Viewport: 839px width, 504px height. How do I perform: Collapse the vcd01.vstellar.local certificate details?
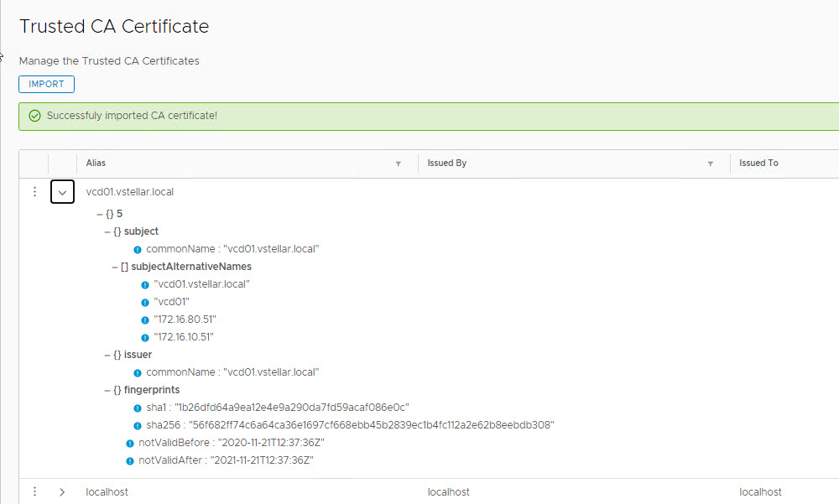62,192
